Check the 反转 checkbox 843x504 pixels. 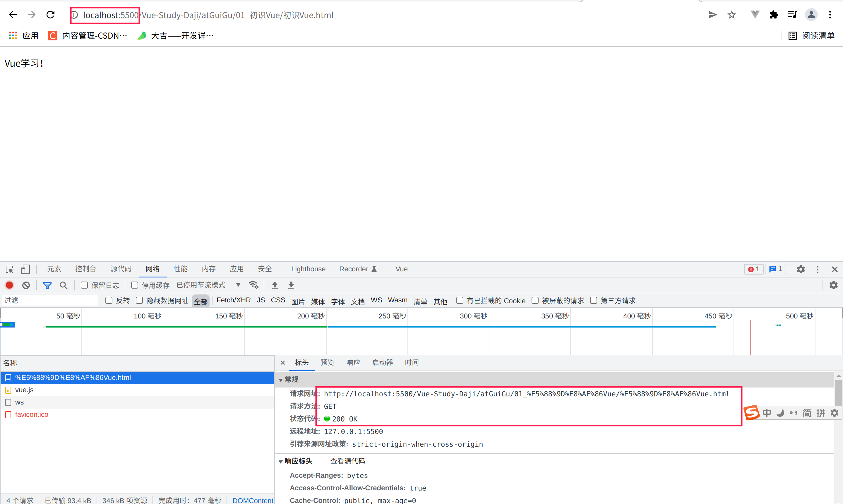pyautogui.click(x=109, y=301)
